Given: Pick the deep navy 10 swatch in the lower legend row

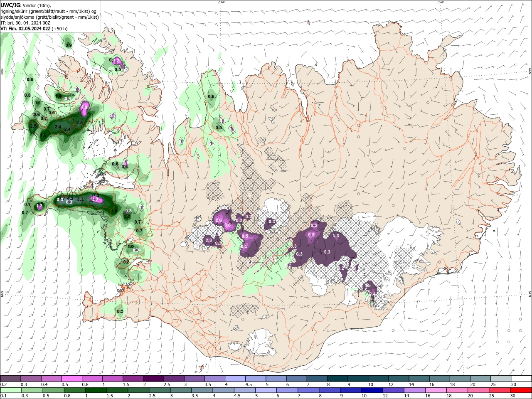Looking at the screenshot, I should coord(372,390).
